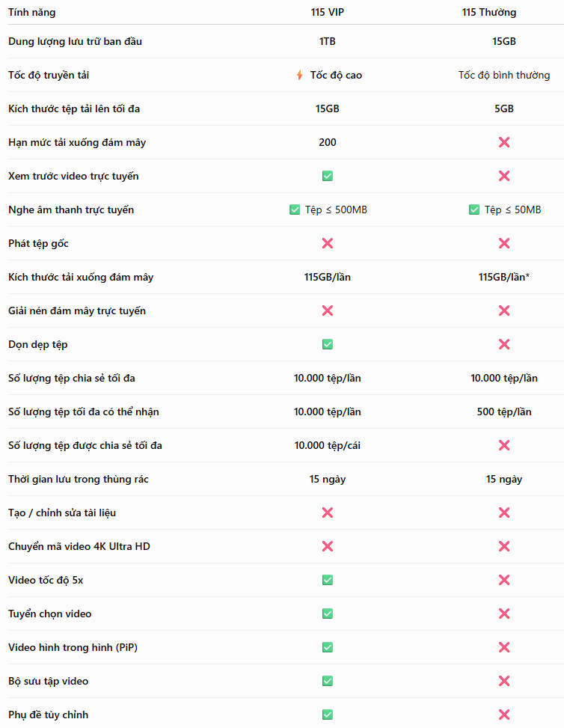Click the red X for Hạn mức tải xuống đám mây
The height and width of the screenshot is (728, 564).
pos(504,142)
